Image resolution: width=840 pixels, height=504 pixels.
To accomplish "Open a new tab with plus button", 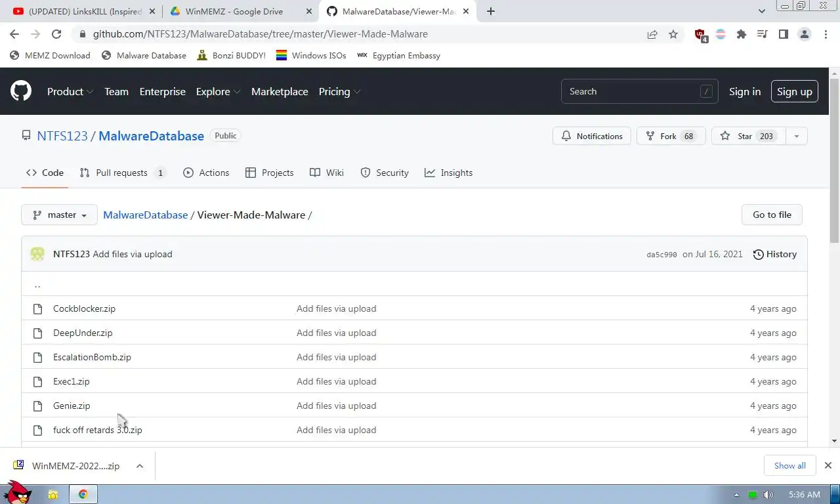I will (490, 11).
